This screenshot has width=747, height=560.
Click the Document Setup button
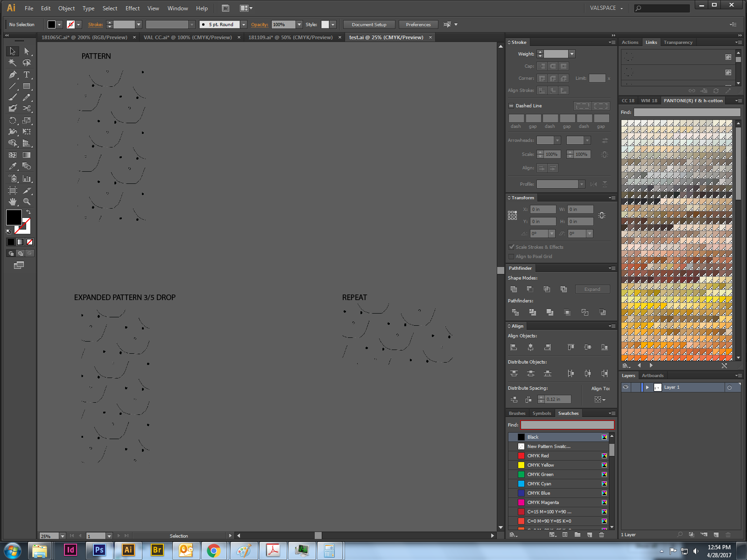[x=369, y=25]
